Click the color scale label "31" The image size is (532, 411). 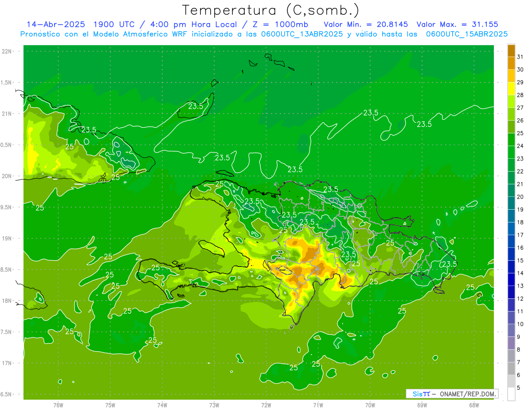tap(520, 57)
